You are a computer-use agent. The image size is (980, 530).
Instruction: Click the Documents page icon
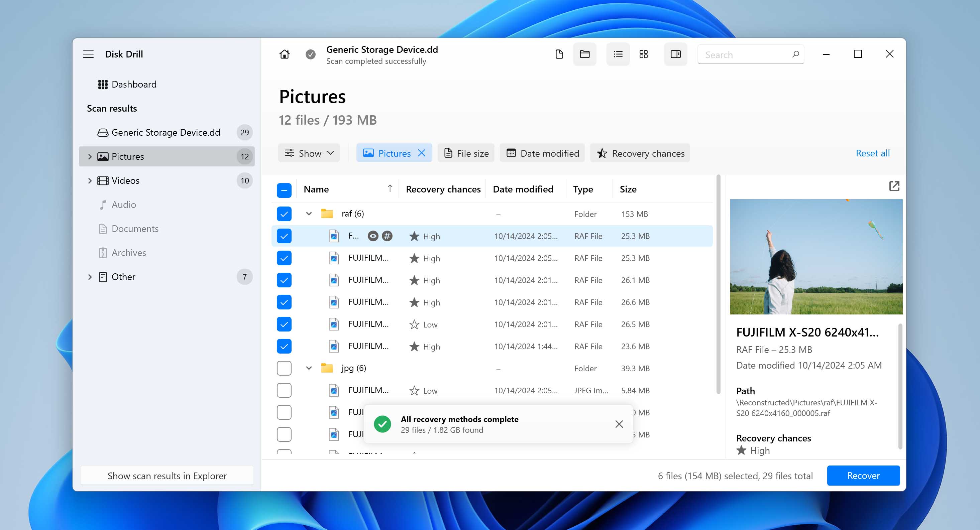pyautogui.click(x=103, y=229)
